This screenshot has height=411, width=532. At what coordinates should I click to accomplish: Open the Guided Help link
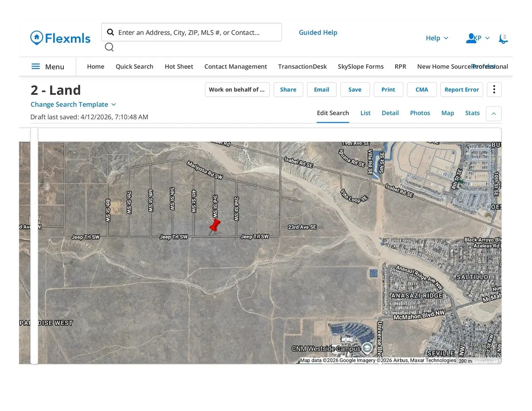318,32
